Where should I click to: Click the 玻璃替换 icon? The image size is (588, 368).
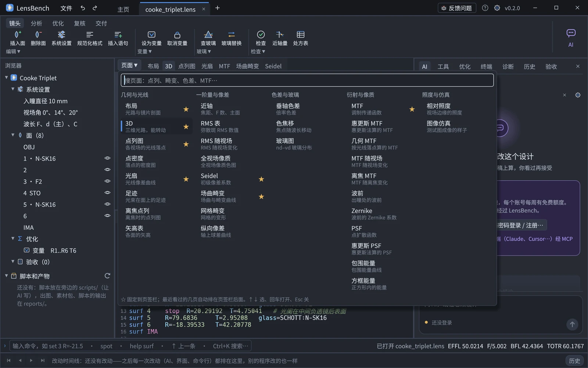click(x=232, y=35)
